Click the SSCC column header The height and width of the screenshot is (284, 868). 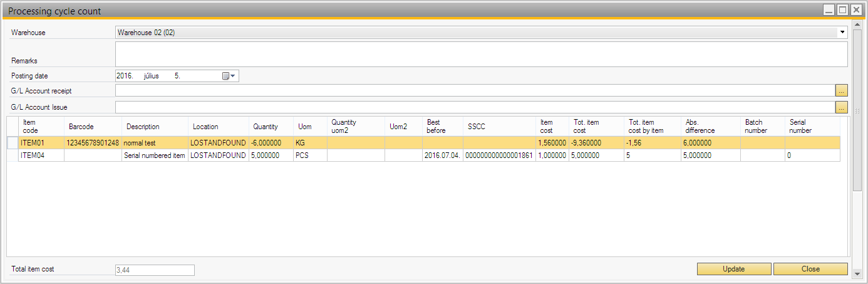476,127
